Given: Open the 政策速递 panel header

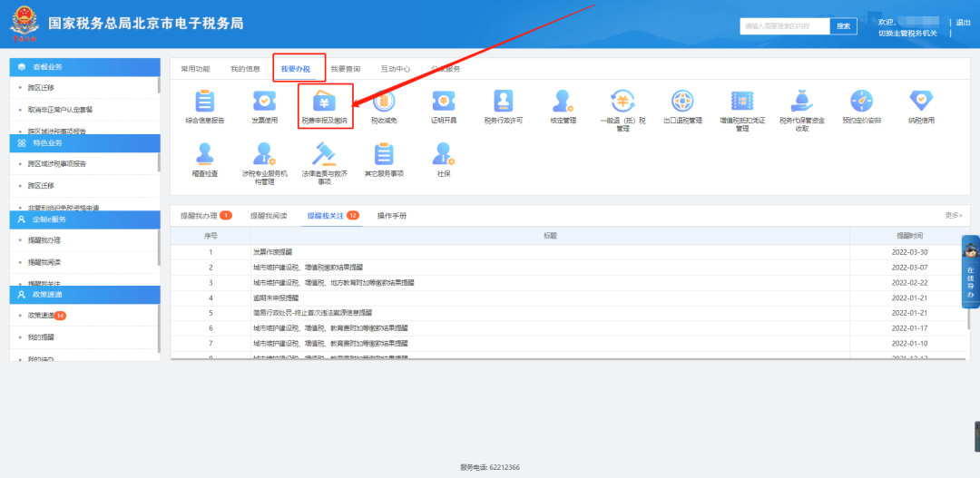Looking at the screenshot, I should tap(85, 294).
